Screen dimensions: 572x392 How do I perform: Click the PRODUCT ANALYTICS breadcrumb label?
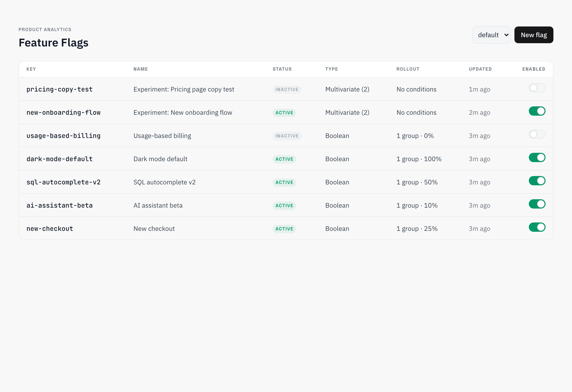coord(45,29)
